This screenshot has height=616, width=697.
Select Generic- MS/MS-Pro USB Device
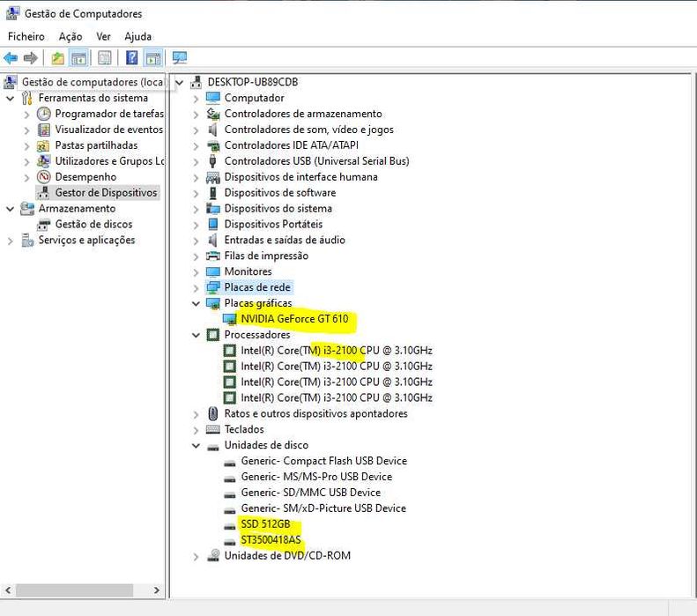(x=316, y=477)
